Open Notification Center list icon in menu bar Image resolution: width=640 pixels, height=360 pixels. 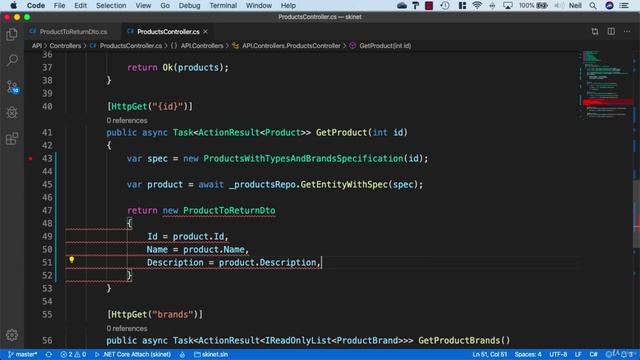click(x=624, y=5)
